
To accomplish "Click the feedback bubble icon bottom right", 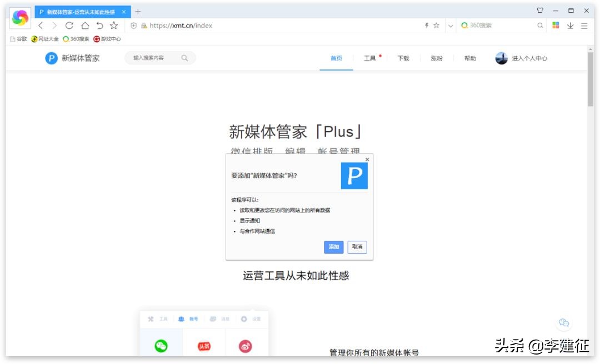I will point(564,323).
